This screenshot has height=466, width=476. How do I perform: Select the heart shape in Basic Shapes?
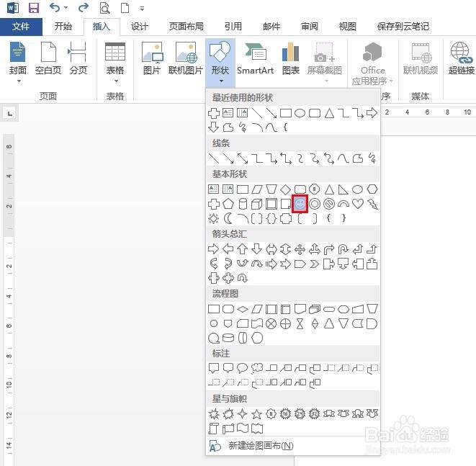[358, 204]
